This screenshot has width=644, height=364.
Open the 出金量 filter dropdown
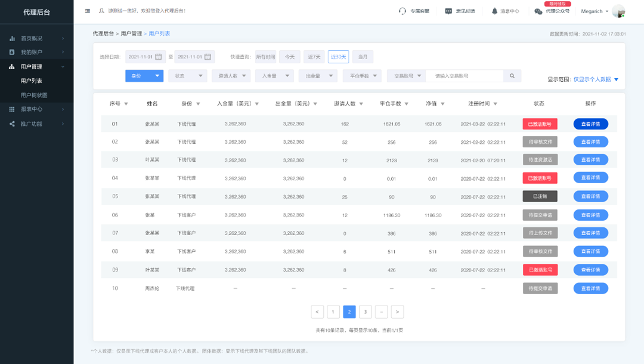[x=318, y=76]
